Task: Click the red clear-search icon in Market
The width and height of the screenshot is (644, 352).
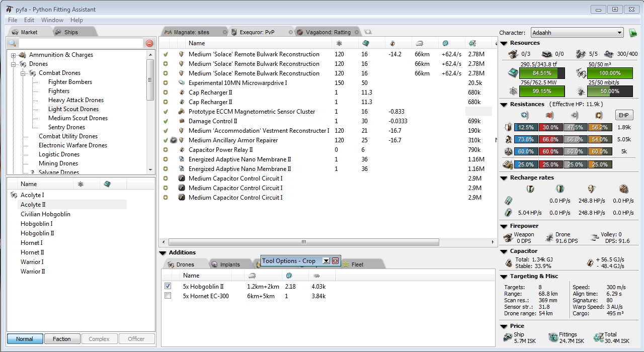Action: click(x=149, y=44)
